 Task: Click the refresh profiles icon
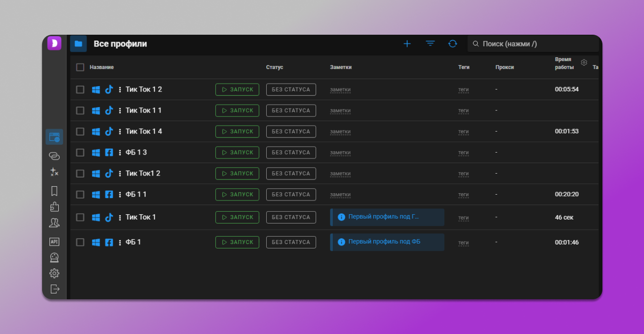click(453, 44)
